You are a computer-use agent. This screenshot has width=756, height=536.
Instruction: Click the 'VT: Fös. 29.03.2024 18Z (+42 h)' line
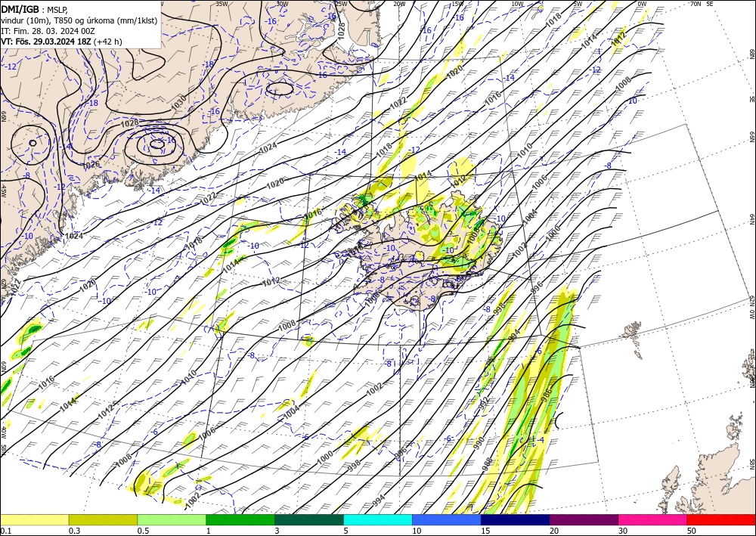(x=62, y=42)
